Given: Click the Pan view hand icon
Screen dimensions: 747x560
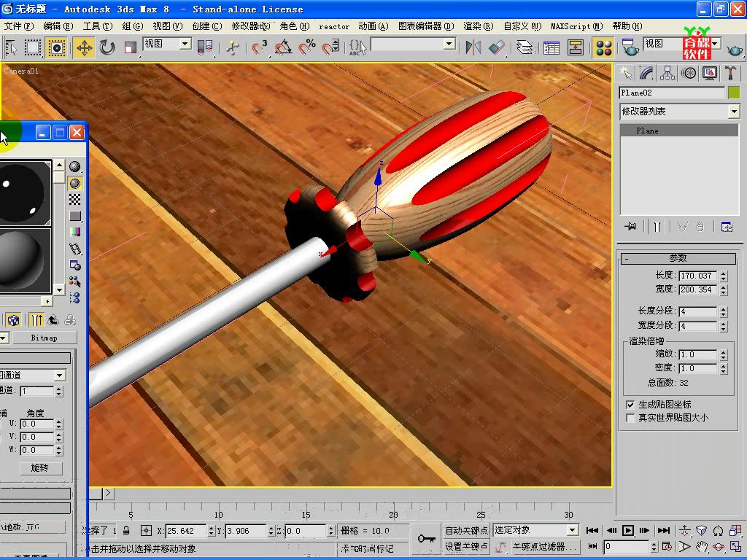Looking at the screenshot, I should (x=702, y=547).
